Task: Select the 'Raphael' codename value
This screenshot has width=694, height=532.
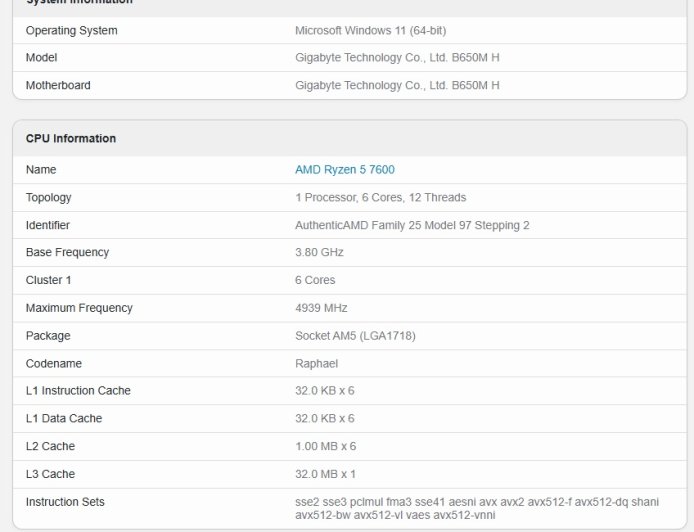Action: (x=316, y=363)
